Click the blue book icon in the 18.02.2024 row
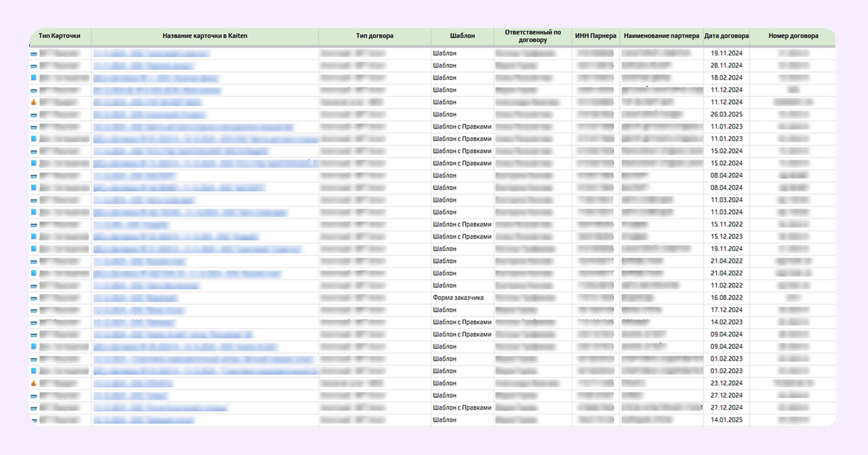Image resolution: width=868 pixels, height=455 pixels. [34, 78]
